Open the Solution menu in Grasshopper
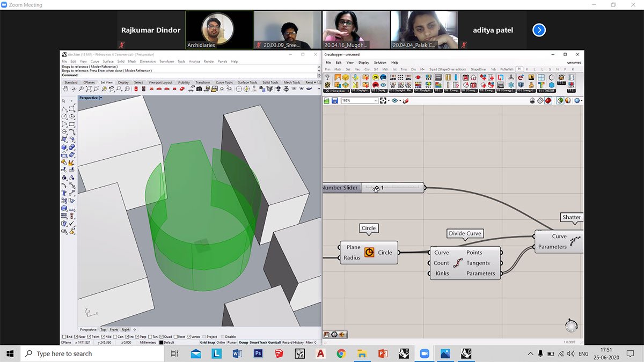 click(x=380, y=62)
